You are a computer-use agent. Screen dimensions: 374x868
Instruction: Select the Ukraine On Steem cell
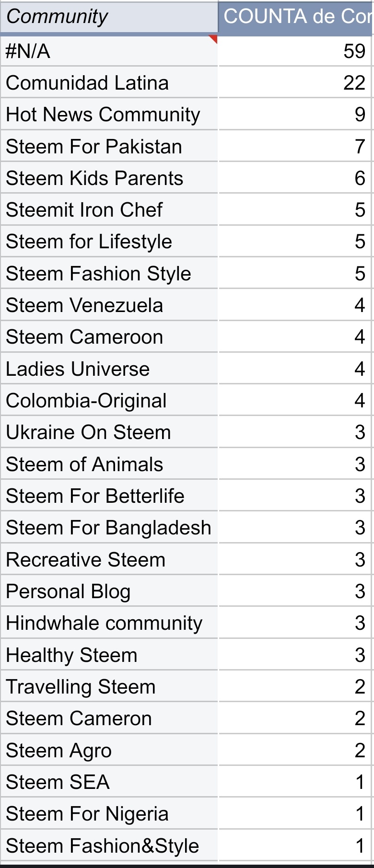[x=109, y=432]
